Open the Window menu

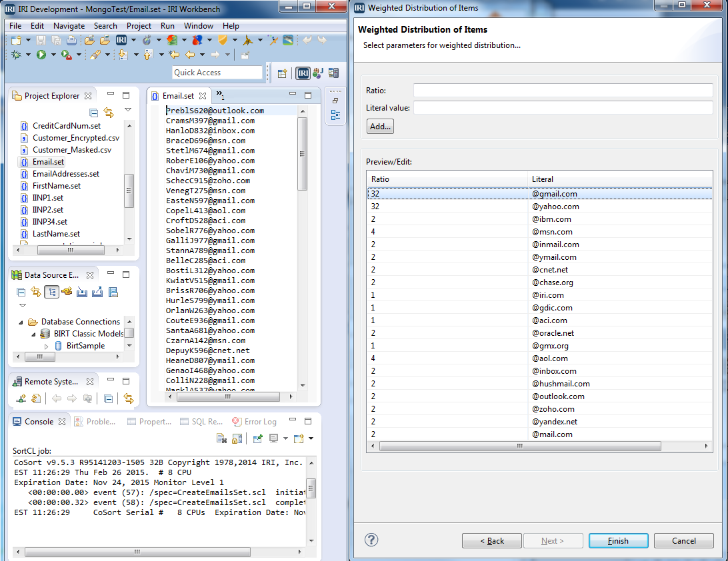coord(198,26)
